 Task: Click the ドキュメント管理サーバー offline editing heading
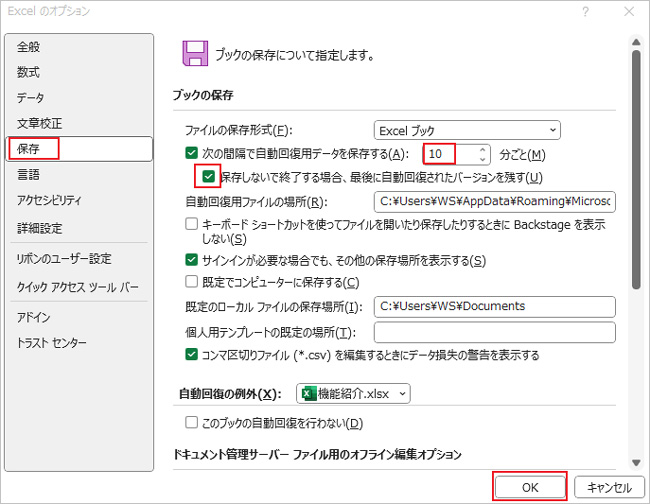(317, 454)
